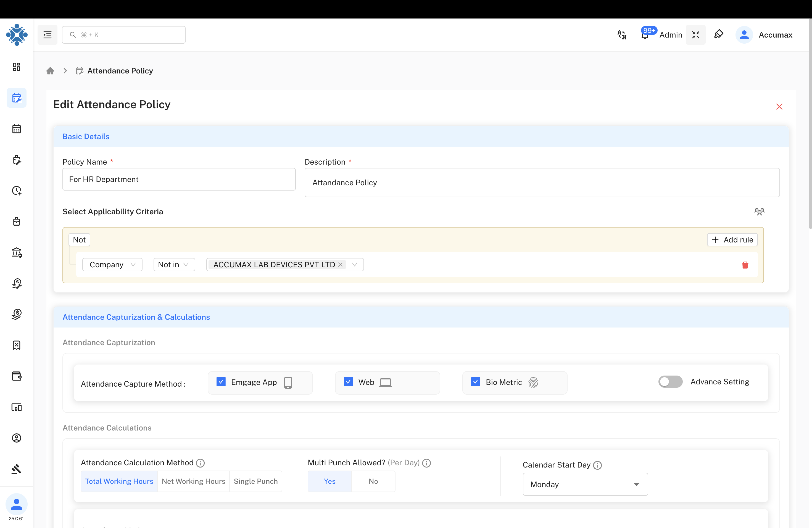Image resolution: width=812 pixels, height=528 pixels.
Task: Select the briefcase icon in the sidebar
Action: pos(16,221)
